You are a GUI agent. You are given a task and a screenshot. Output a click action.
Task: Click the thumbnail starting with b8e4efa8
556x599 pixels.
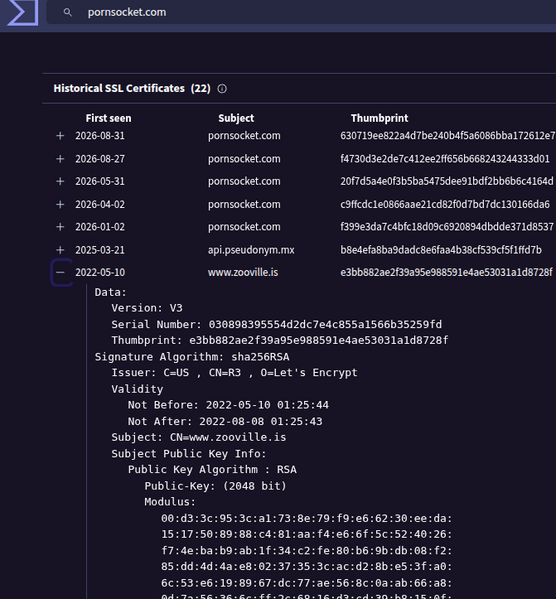point(441,250)
